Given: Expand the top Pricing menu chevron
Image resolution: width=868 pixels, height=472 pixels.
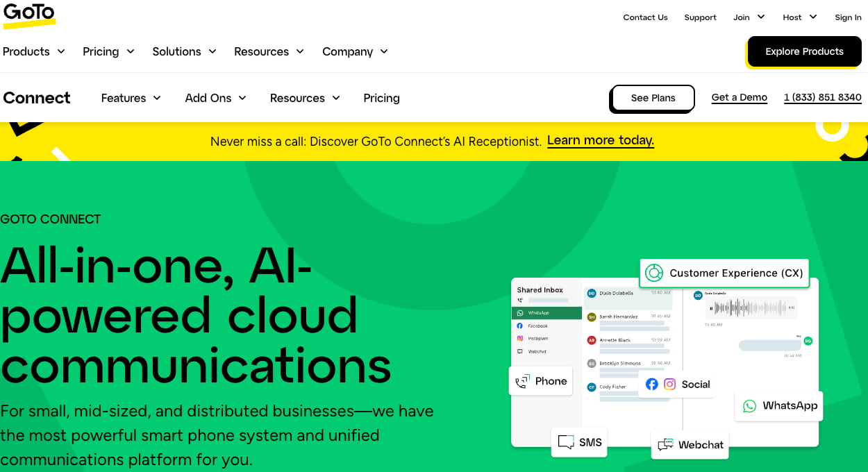Looking at the screenshot, I should tap(131, 51).
